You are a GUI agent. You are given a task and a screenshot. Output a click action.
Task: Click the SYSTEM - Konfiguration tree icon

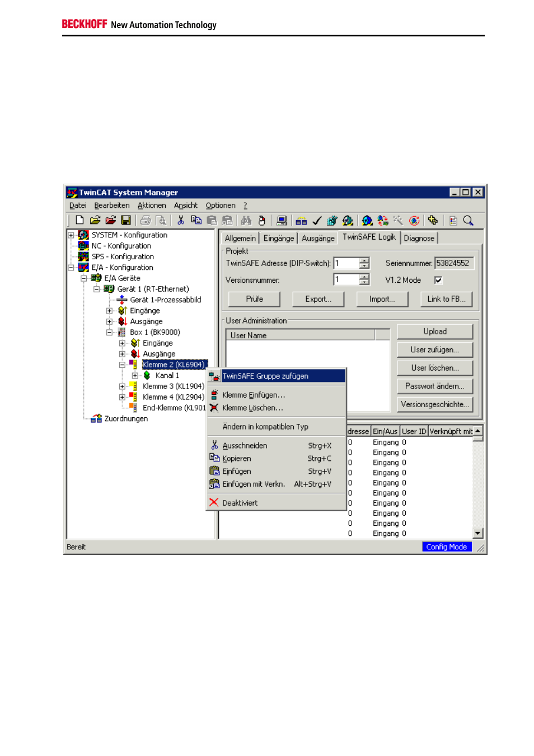pos(83,235)
